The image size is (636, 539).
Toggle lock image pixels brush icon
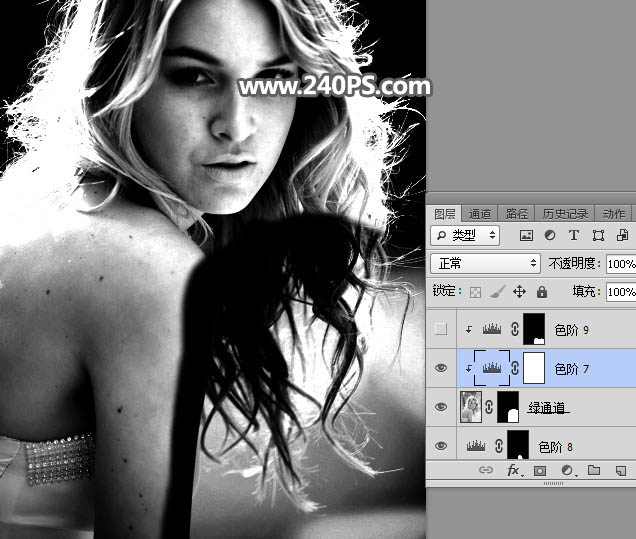tap(497, 292)
